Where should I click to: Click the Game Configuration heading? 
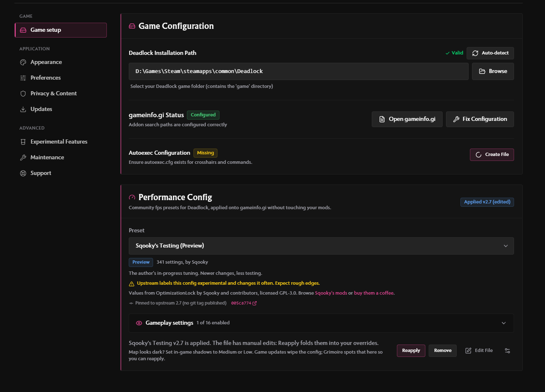(176, 26)
